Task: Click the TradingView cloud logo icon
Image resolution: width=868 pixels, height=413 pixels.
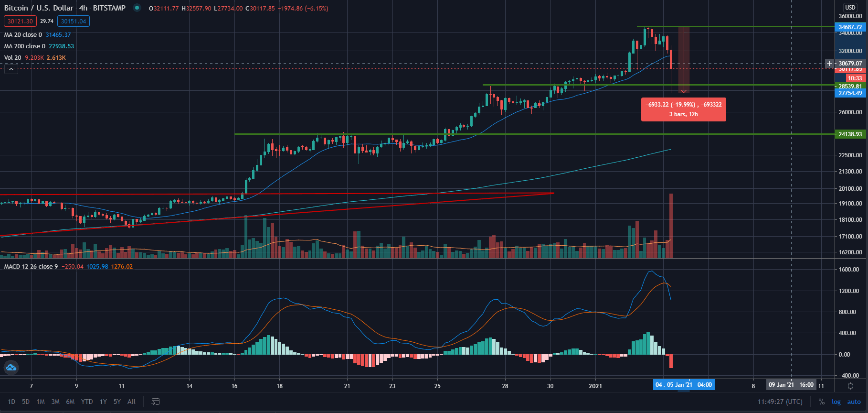Action: pos(11,368)
